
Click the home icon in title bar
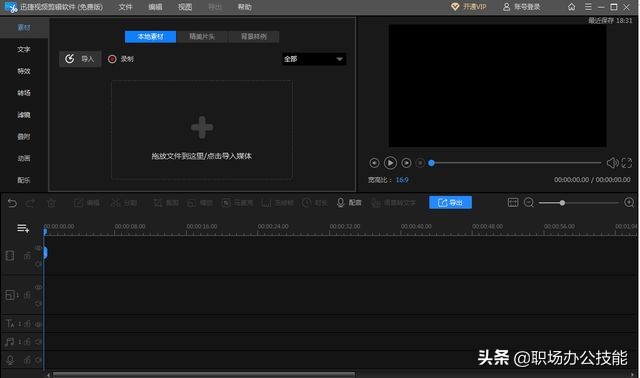(x=571, y=7)
